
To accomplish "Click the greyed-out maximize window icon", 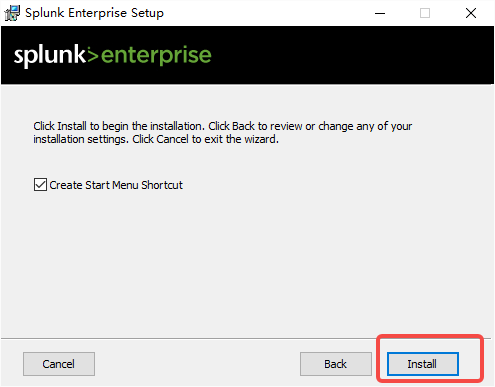I will tap(425, 13).
